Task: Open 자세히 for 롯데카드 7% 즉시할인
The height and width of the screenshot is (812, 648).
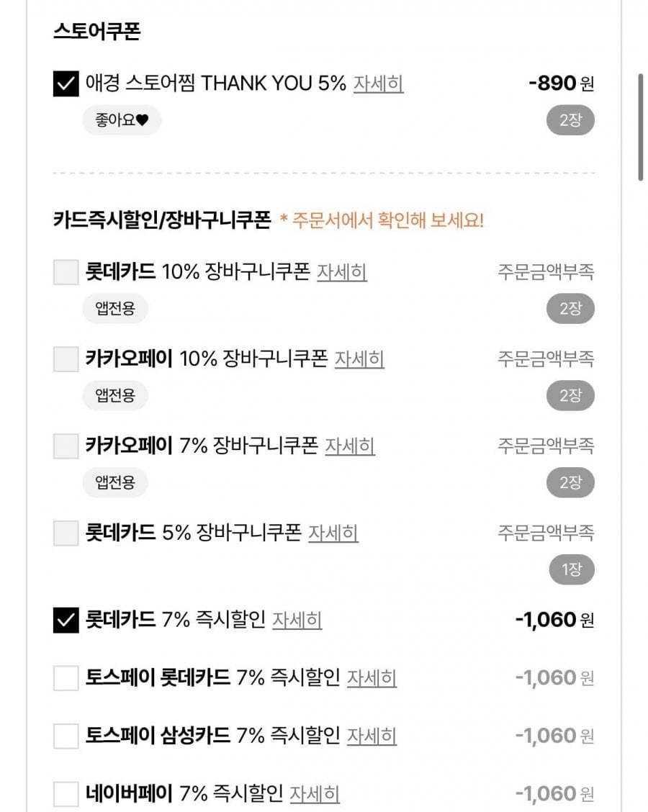Action: 297,620
